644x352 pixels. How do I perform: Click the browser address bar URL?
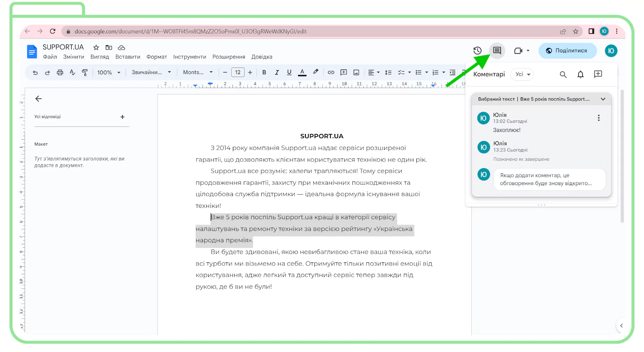click(x=191, y=31)
